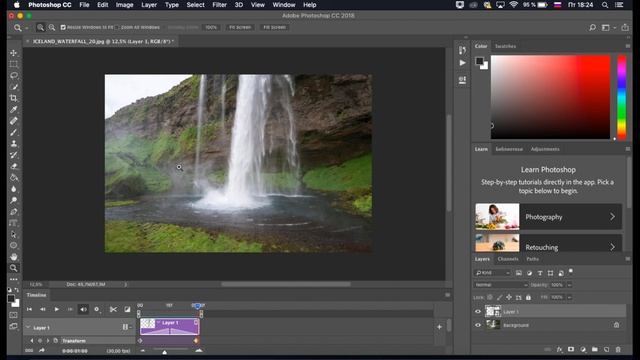Toggle Transform keyframe stopwatch
The image size is (640, 360).
56,340
